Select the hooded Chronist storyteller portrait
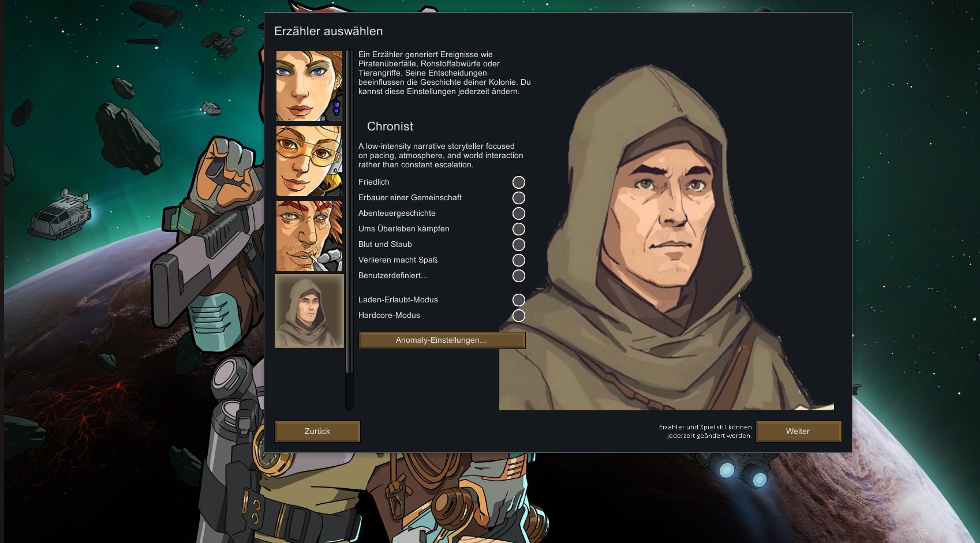This screenshot has height=543, width=980. pyautogui.click(x=309, y=311)
